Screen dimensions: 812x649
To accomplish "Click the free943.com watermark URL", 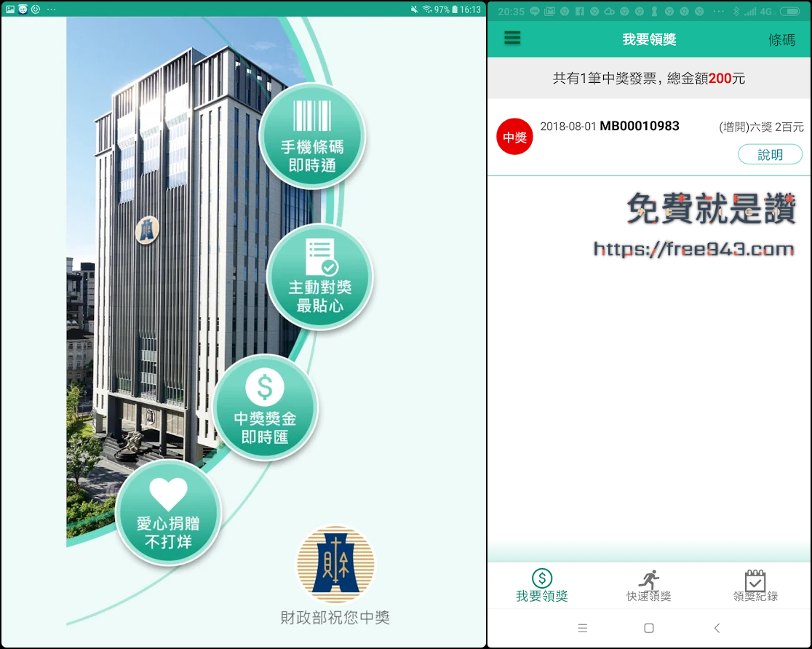I will [693, 250].
